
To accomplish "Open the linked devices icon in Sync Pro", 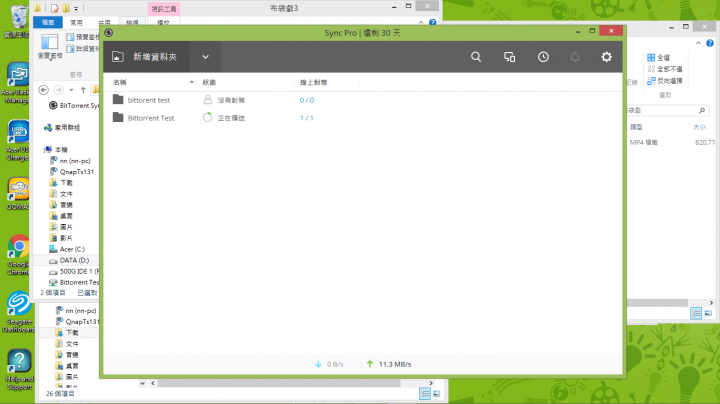I will 509,57.
